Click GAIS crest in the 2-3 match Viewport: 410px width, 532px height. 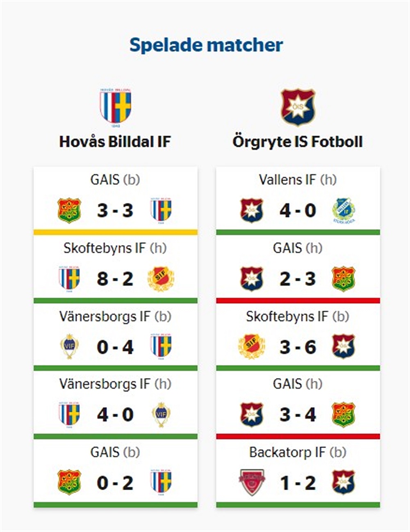tap(344, 279)
